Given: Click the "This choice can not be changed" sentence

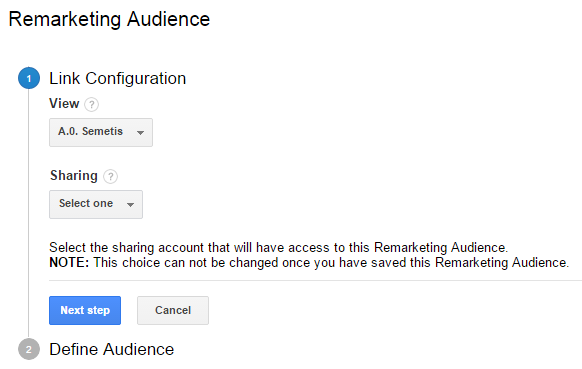Looking at the screenshot, I should [x=331, y=262].
